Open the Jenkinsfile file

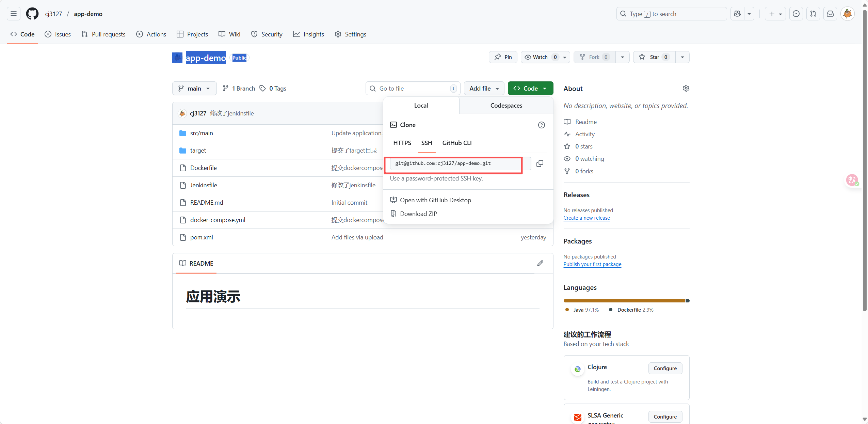pos(204,185)
